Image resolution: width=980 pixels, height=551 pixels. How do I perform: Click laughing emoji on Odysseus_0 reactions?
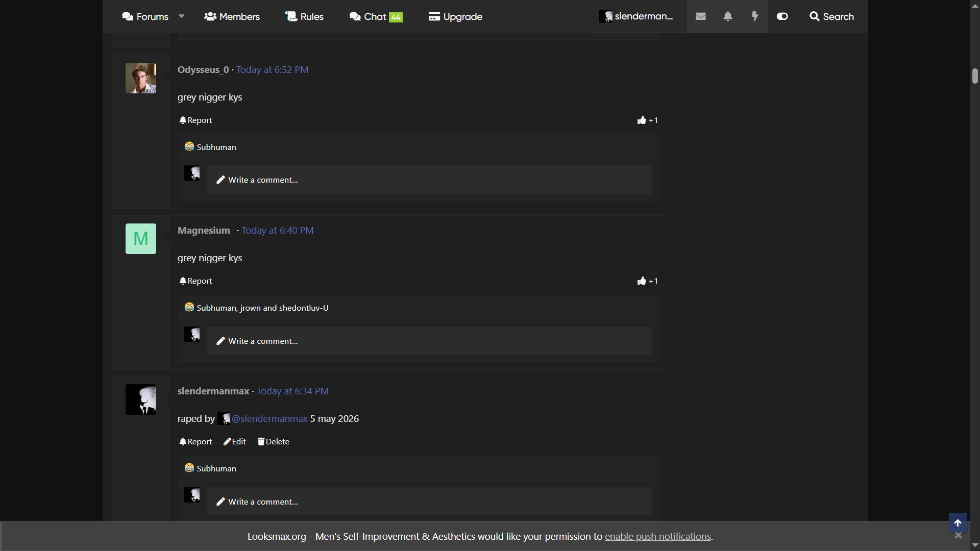(x=189, y=146)
